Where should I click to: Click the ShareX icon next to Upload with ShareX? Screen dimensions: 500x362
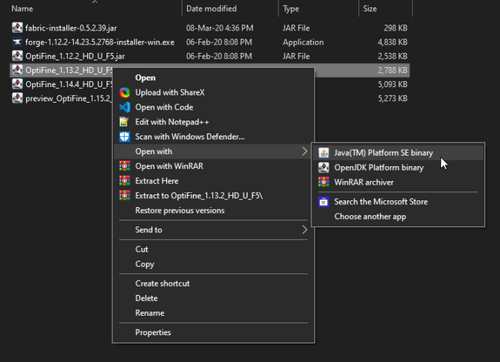pos(125,92)
